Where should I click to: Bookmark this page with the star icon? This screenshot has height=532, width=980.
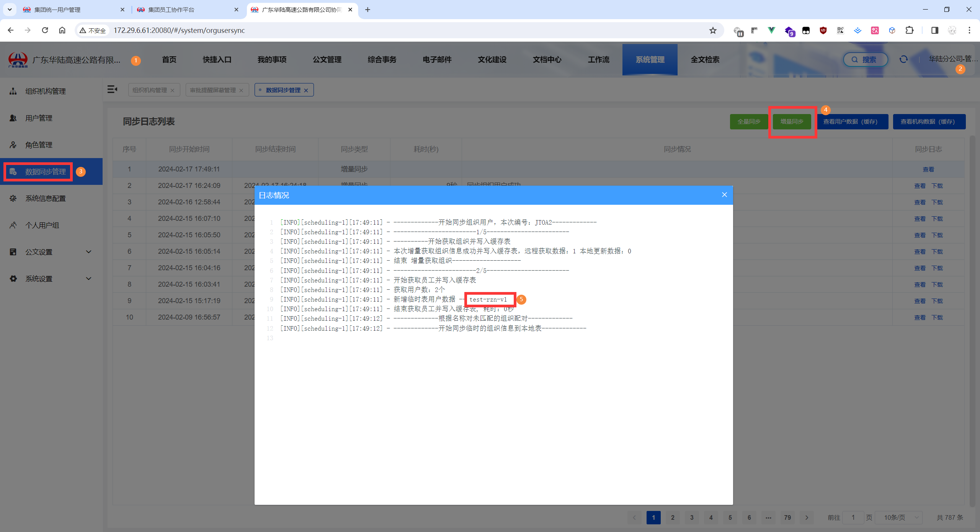[713, 30]
